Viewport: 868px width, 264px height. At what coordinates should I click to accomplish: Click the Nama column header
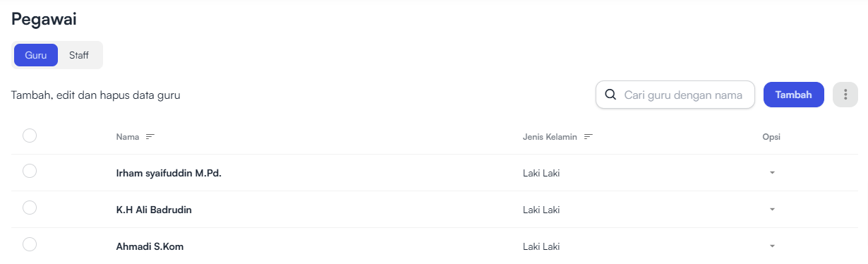128,137
